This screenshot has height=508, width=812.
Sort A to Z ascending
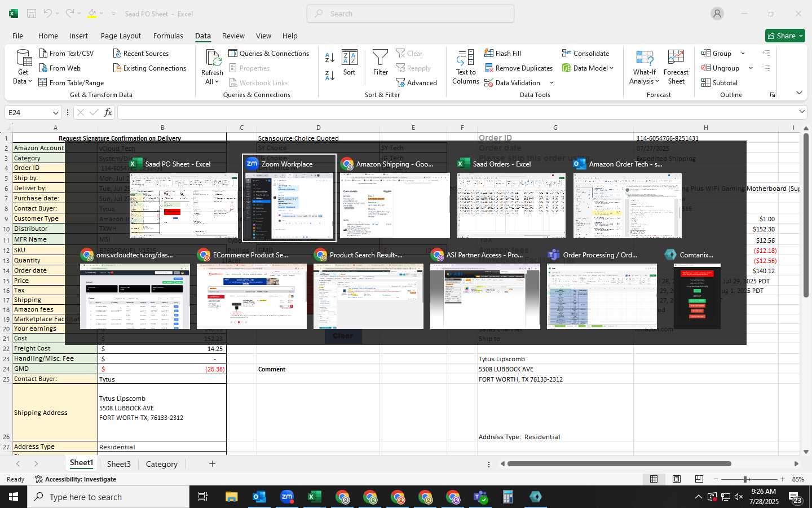(330, 58)
